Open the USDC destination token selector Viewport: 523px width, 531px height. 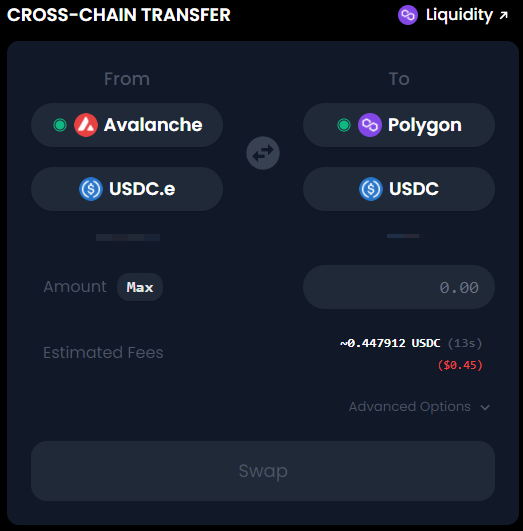click(399, 189)
